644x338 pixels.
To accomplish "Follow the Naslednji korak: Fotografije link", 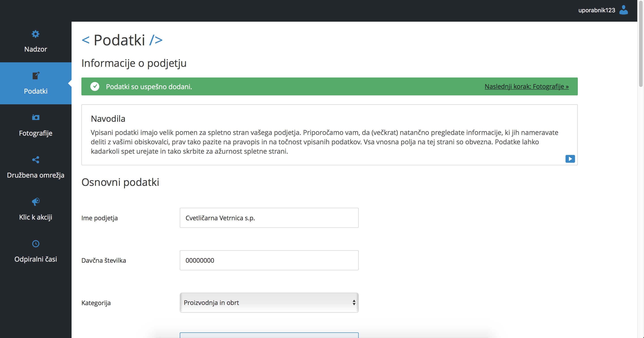I will pyautogui.click(x=527, y=86).
